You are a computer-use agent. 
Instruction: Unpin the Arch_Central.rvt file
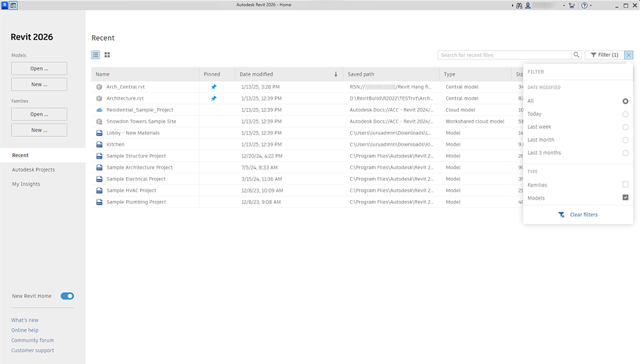click(x=214, y=87)
